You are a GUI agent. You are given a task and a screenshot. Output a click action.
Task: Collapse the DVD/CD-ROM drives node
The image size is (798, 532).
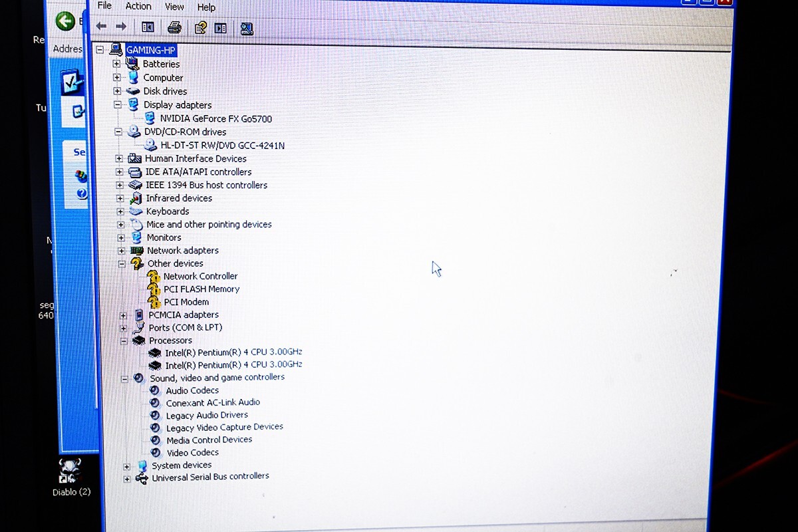(x=118, y=132)
